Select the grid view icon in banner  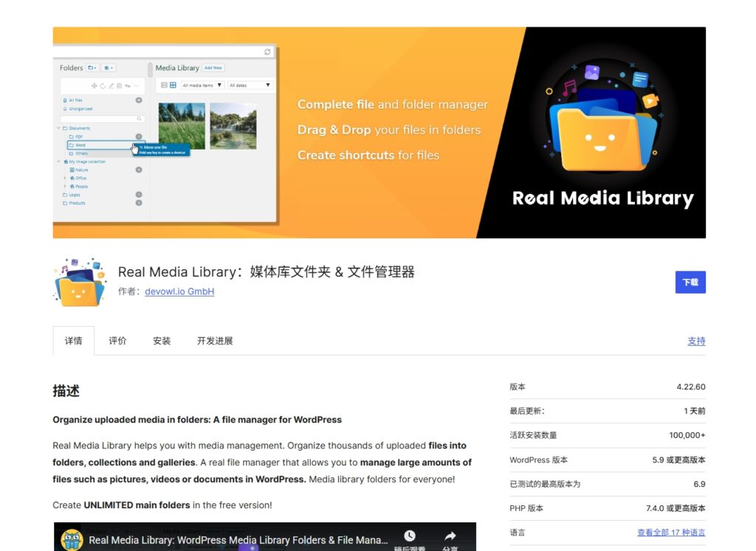(173, 86)
